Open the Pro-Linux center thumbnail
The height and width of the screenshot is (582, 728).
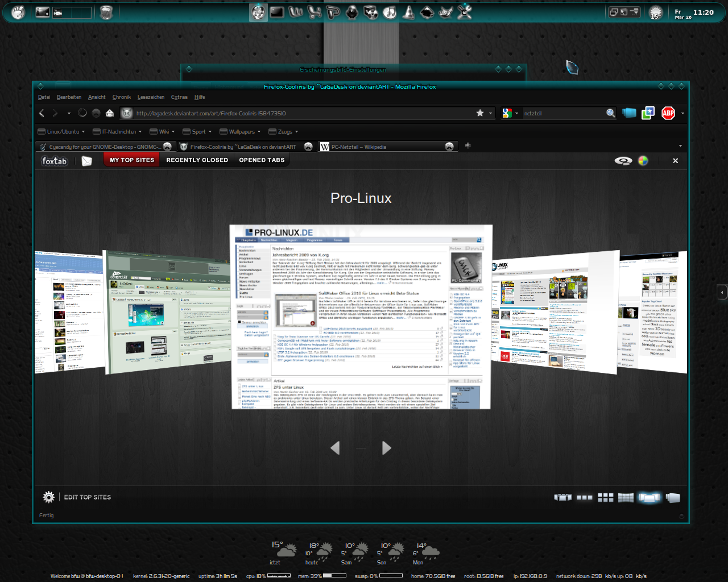pos(361,317)
